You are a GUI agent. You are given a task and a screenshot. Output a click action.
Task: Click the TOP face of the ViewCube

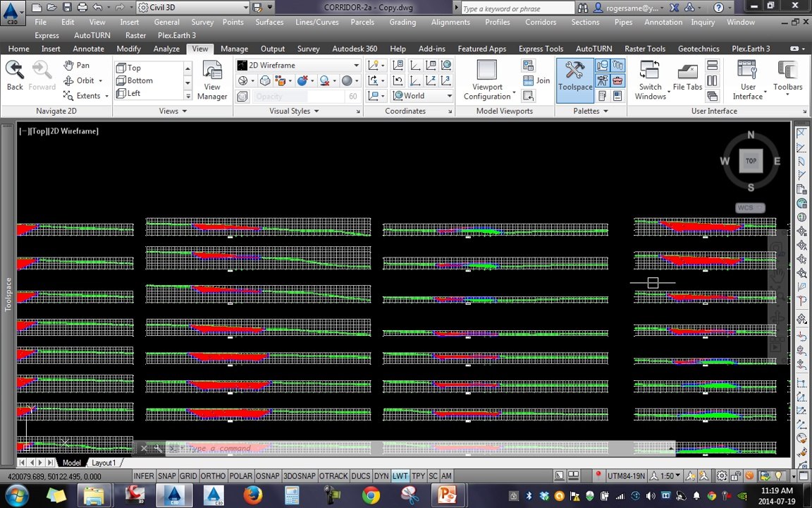pyautogui.click(x=751, y=161)
